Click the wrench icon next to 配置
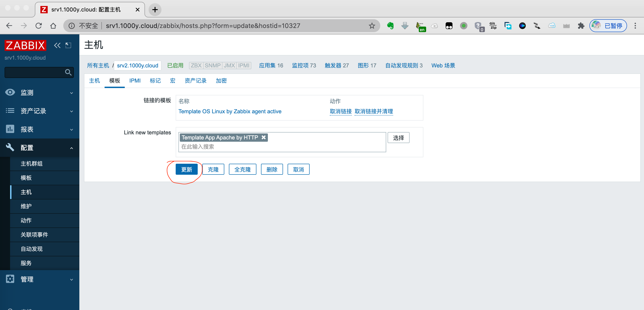The height and width of the screenshot is (310, 644). click(x=10, y=147)
